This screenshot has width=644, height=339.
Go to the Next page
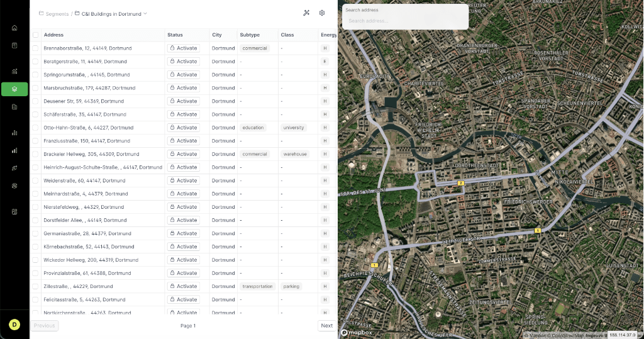(x=326, y=326)
